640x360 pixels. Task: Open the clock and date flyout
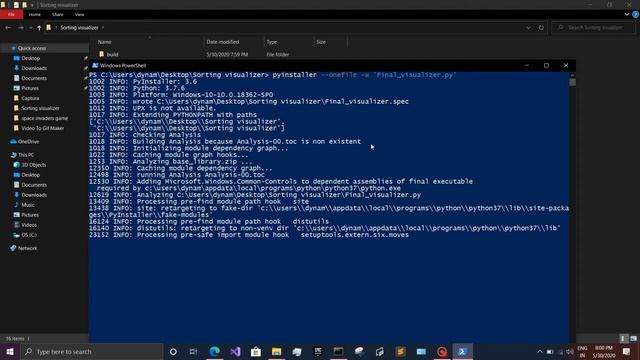click(604, 351)
